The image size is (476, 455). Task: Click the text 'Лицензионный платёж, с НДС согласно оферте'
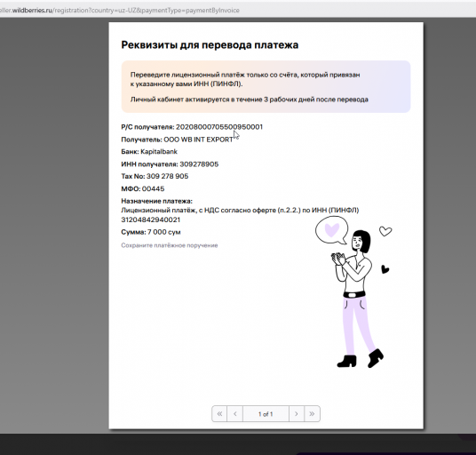[198, 210]
